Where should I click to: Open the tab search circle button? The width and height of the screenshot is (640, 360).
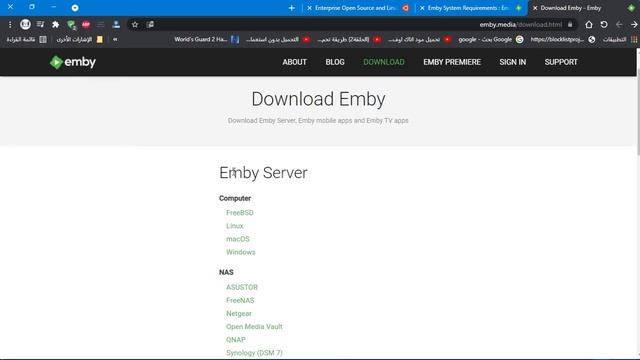point(75,8)
